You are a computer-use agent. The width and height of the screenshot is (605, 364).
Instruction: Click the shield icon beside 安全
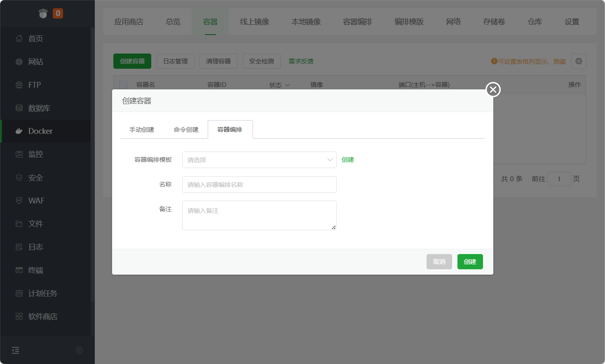pyautogui.click(x=19, y=177)
